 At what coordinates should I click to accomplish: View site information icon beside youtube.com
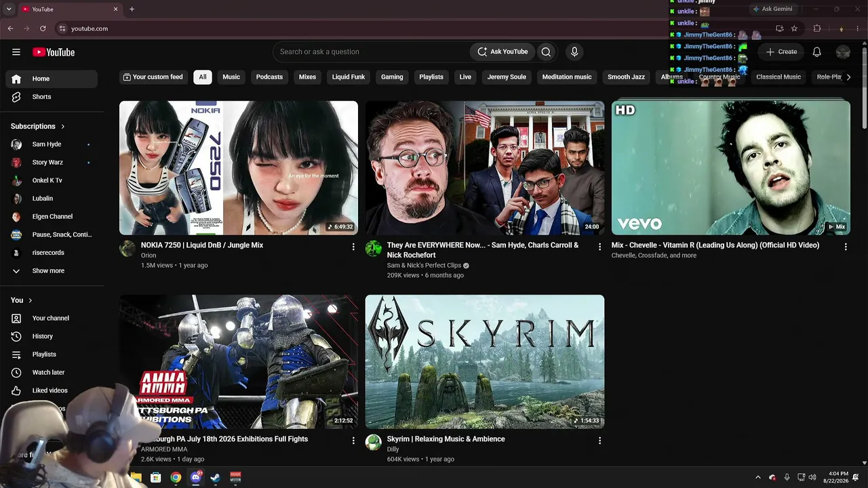pos(62,28)
